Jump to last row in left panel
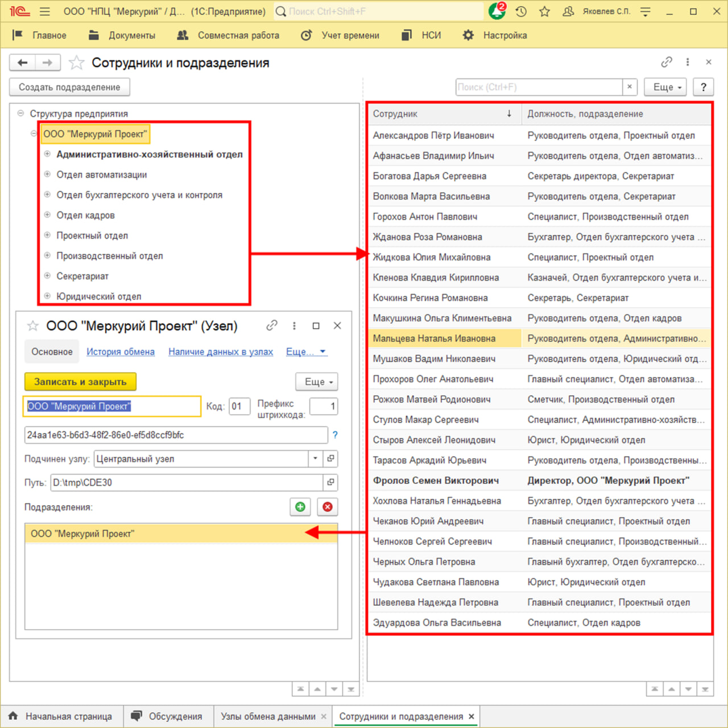This screenshot has height=728, width=728. (x=351, y=689)
